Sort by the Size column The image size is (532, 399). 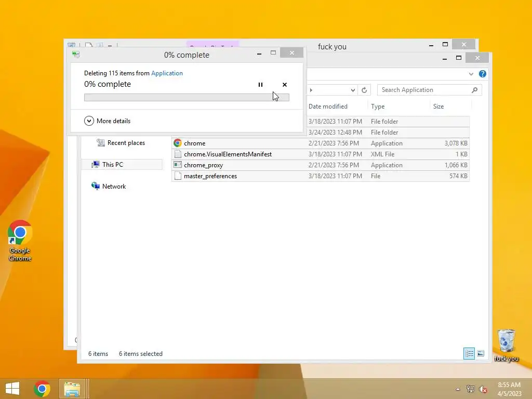click(438, 106)
